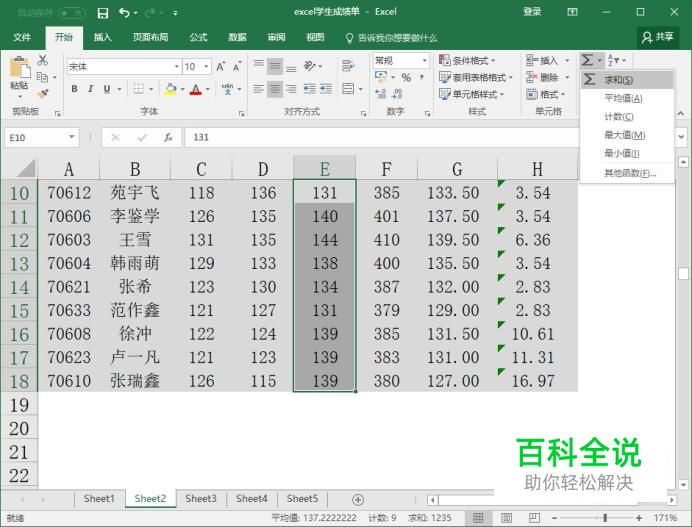The image size is (692, 527).
Task: Click the text orientation icon
Action: (x=310, y=66)
